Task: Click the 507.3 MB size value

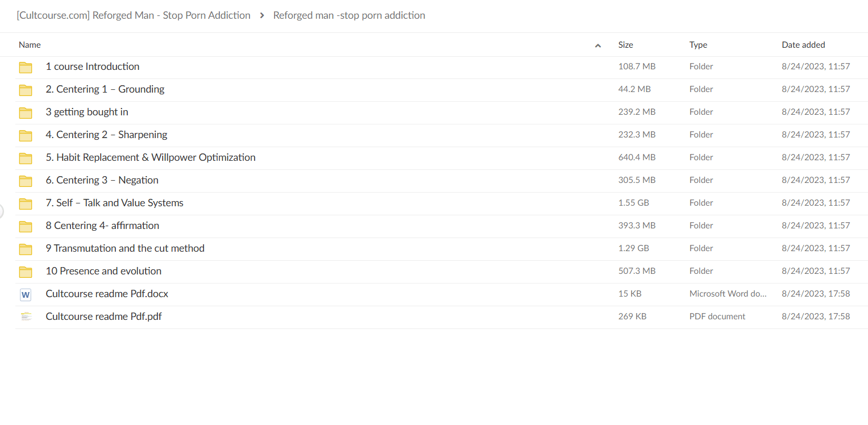Action: [637, 271]
